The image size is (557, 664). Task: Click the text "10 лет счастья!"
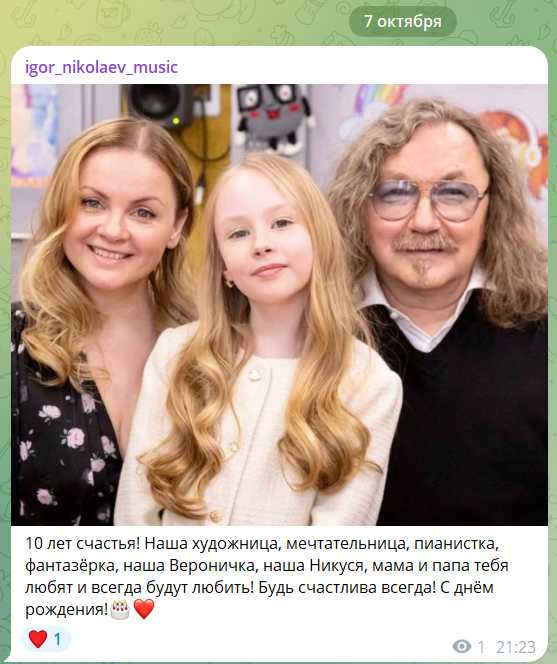pyautogui.click(x=82, y=544)
